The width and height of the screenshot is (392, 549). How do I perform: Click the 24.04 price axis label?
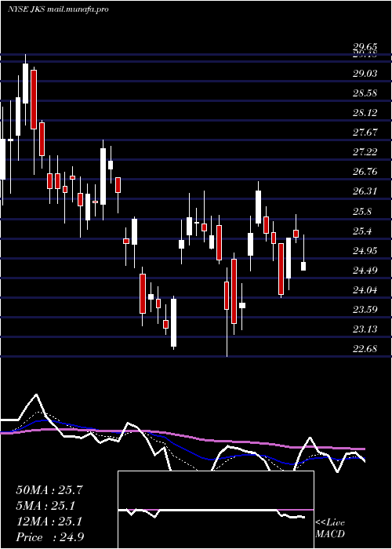(x=365, y=290)
